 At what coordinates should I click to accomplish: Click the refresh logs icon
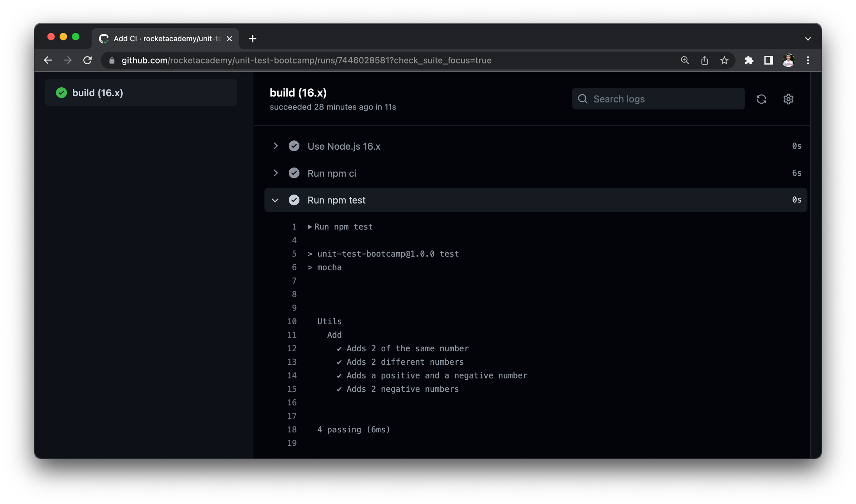(761, 99)
